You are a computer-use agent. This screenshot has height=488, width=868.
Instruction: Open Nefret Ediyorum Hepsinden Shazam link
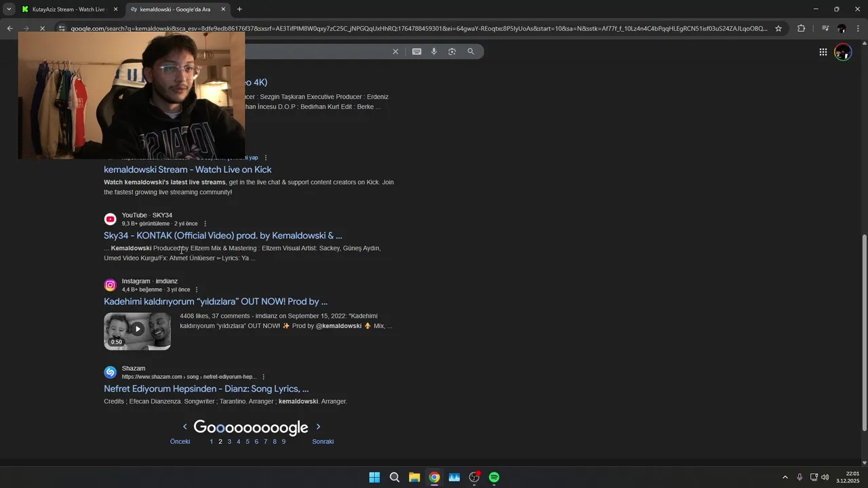click(206, 389)
